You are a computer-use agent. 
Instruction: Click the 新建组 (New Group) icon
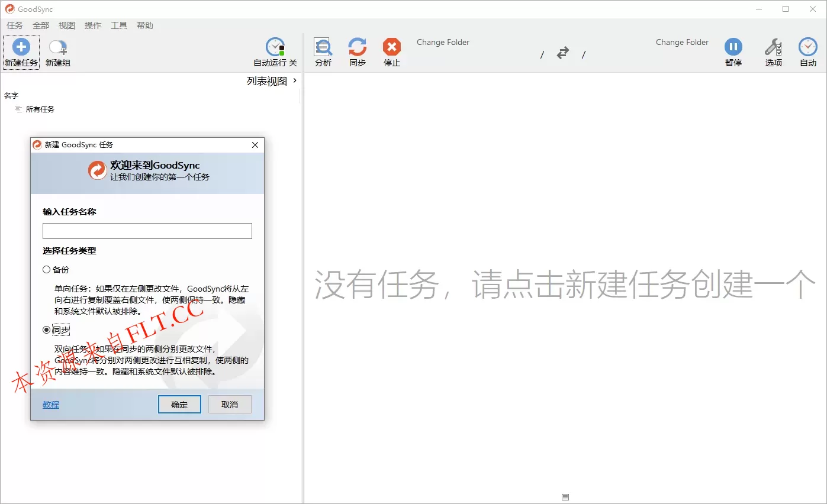58,47
